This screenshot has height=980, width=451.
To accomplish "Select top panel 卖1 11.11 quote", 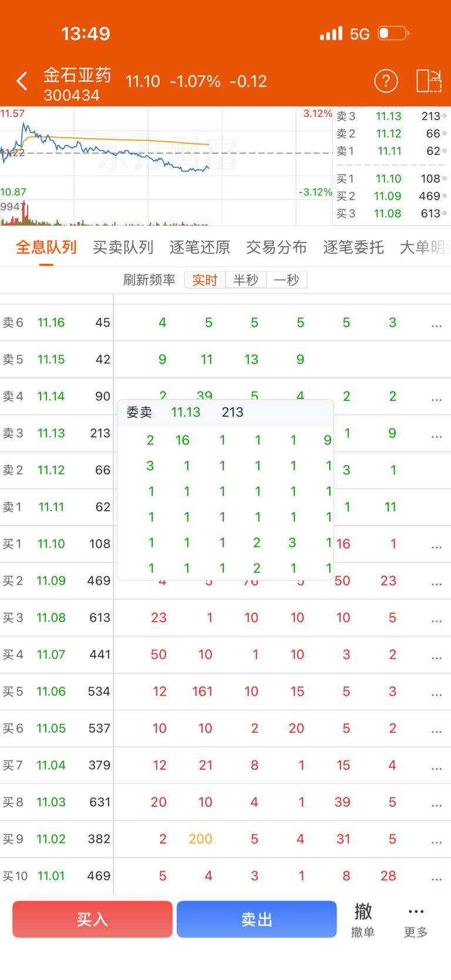I will tap(391, 151).
